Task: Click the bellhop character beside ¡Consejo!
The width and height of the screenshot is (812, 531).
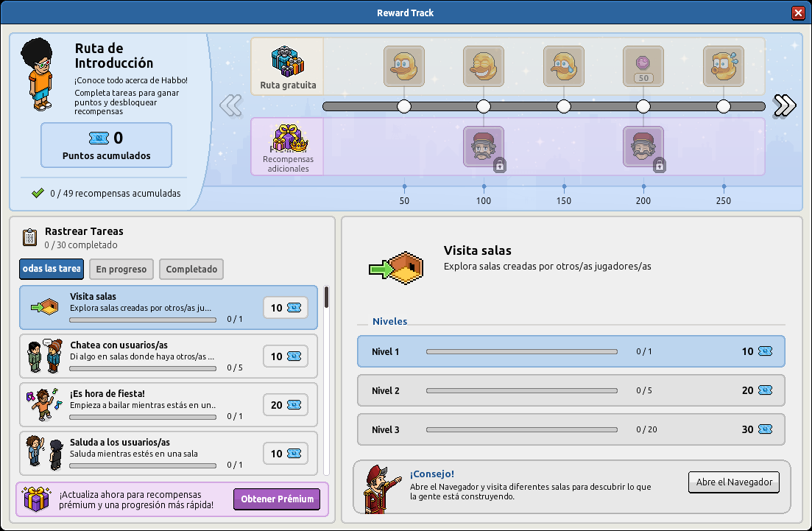Action: pyautogui.click(x=382, y=489)
